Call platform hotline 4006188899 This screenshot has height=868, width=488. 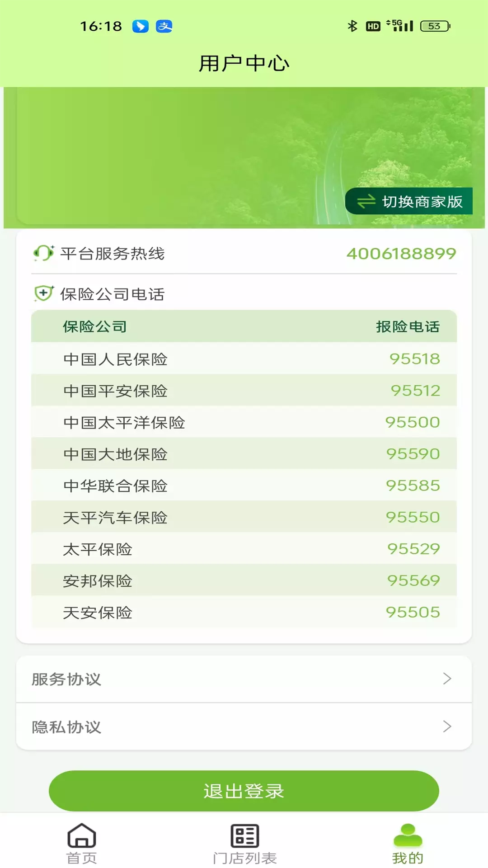tap(401, 254)
